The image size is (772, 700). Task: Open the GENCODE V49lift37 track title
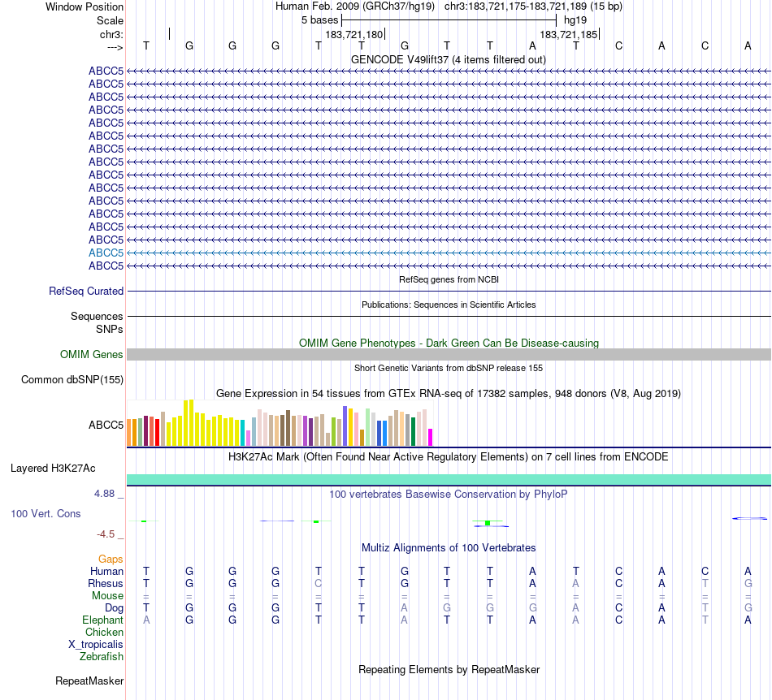click(x=449, y=59)
